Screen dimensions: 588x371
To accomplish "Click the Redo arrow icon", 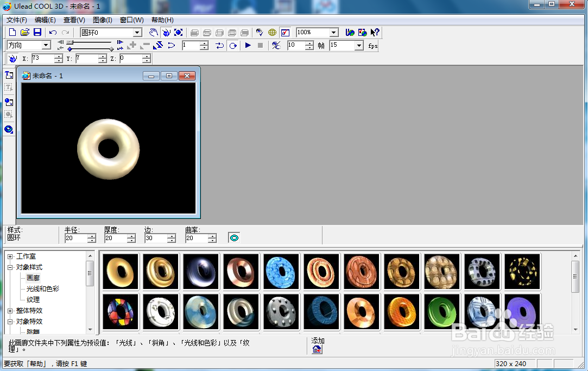I will tap(66, 33).
